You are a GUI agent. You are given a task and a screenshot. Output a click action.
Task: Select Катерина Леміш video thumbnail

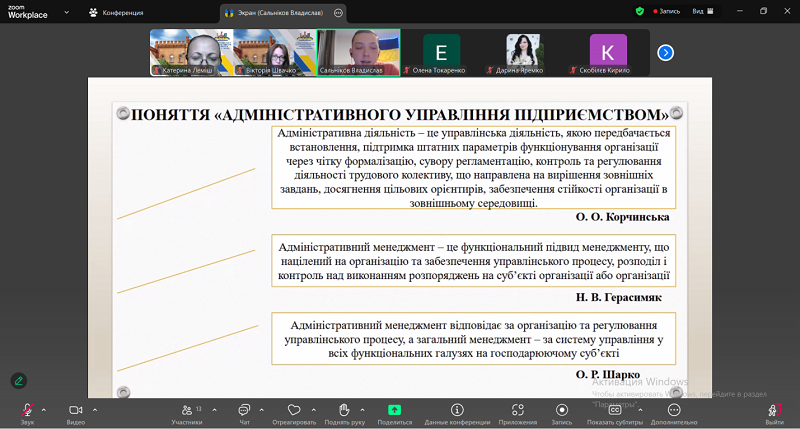(x=192, y=53)
